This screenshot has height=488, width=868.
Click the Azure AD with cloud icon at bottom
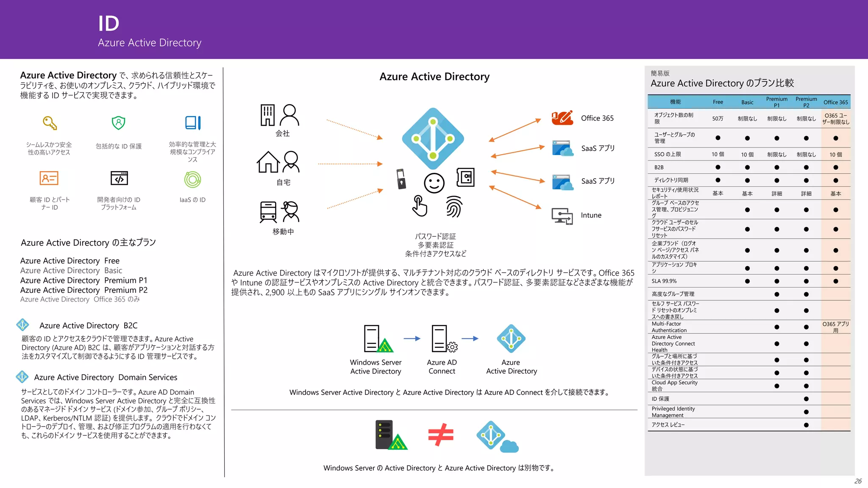(498, 436)
